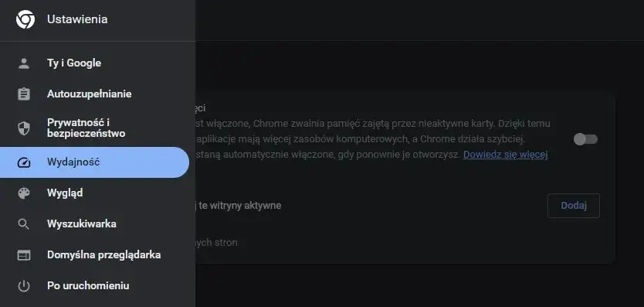Click the speedometer icon for Wydajność
The height and width of the screenshot is (307, 644).
coord(24,162)
